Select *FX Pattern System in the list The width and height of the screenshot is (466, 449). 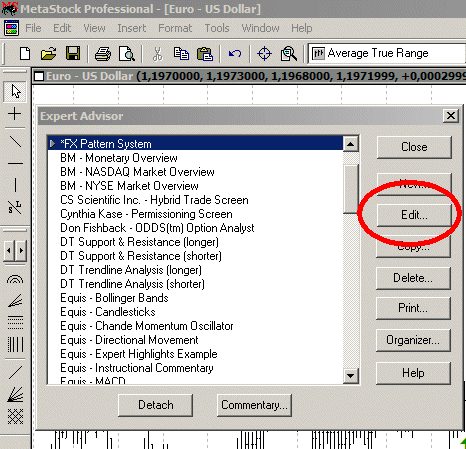coord(195,144)
